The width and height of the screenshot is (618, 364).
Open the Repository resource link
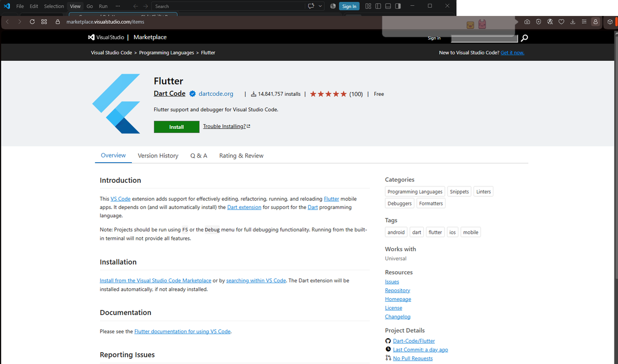point(398,290)
